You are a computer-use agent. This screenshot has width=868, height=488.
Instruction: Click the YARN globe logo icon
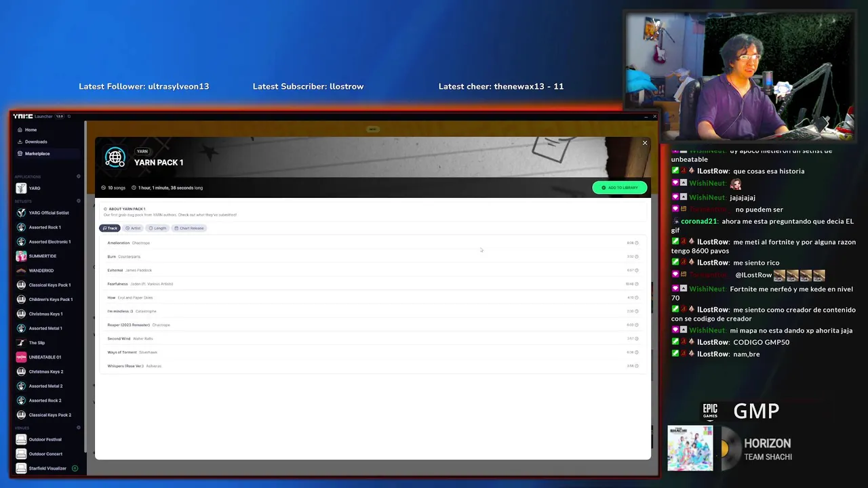click(115, 158)
